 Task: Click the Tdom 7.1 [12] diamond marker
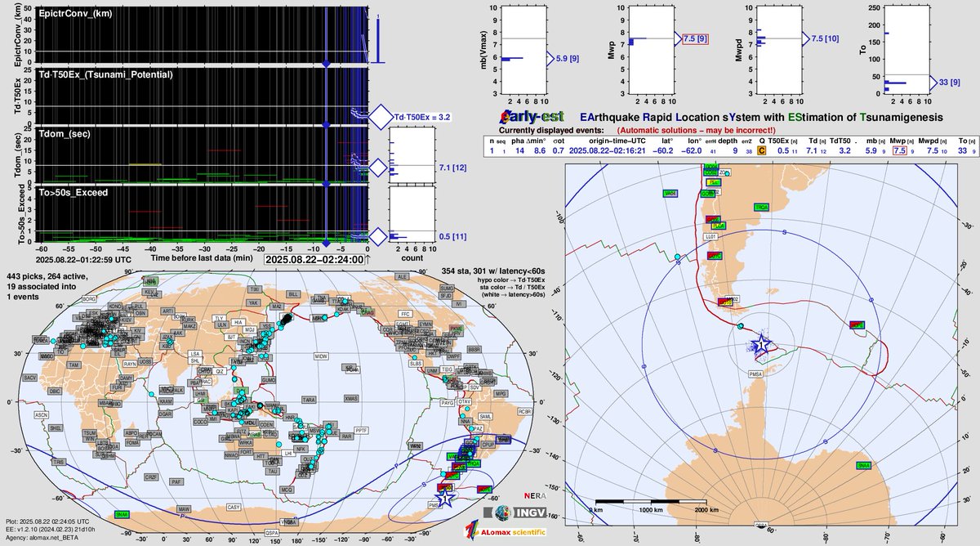click(x=376, y=168)
